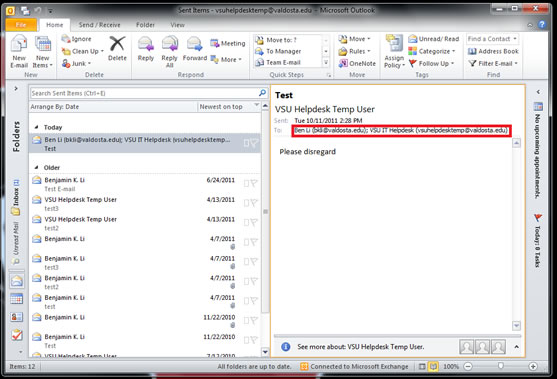Flag the Today Test message

click(254, 143)
